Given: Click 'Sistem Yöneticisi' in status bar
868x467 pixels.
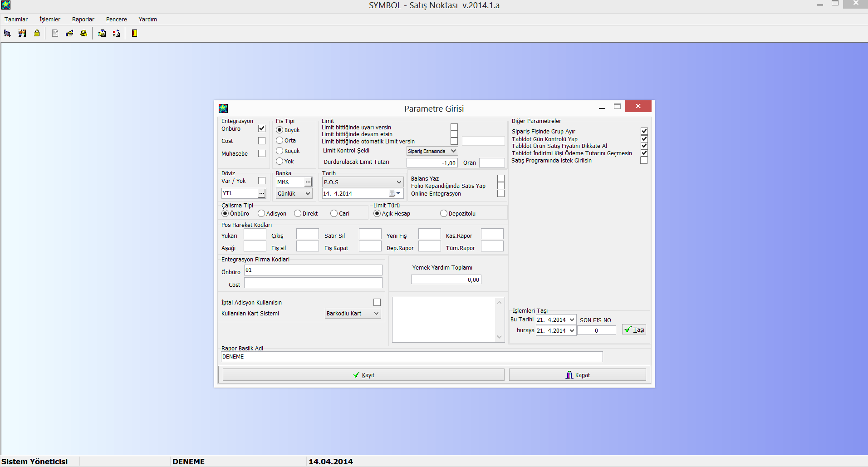Looking at the screenshot, I should pos(34,462).
